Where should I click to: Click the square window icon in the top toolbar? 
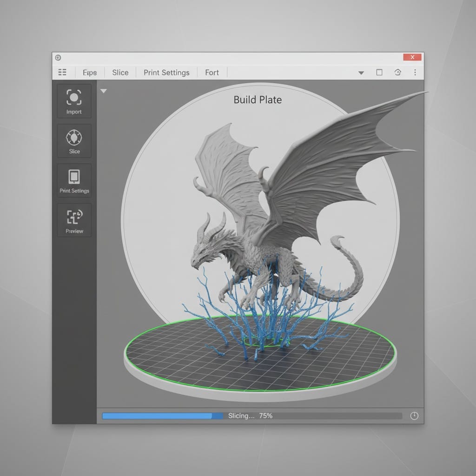379,73
